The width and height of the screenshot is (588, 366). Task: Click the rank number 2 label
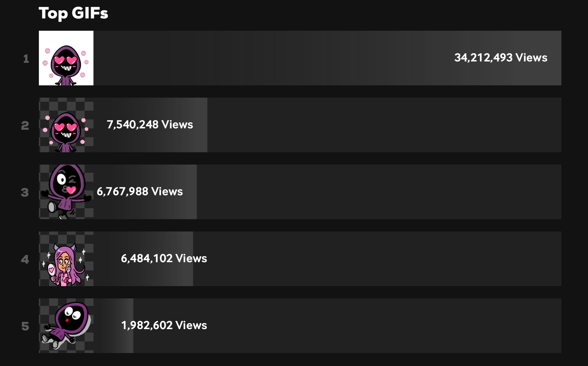pyautogui.click(x=25, y=126)
